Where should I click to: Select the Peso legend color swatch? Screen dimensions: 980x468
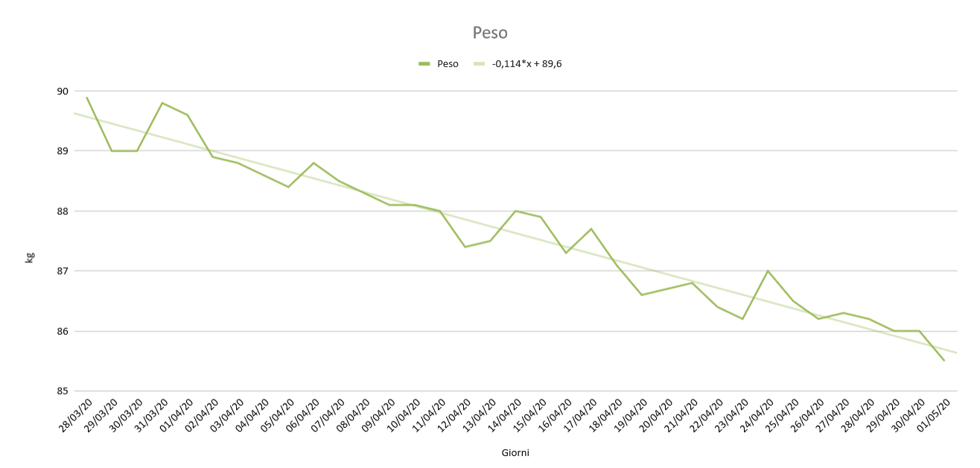[x=424, y=64]
